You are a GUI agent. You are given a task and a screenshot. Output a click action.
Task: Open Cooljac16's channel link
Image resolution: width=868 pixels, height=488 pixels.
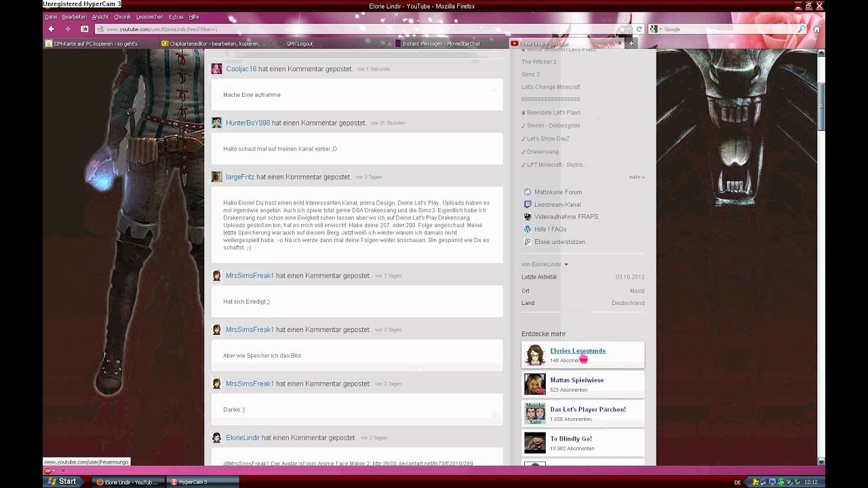point(241,69)
